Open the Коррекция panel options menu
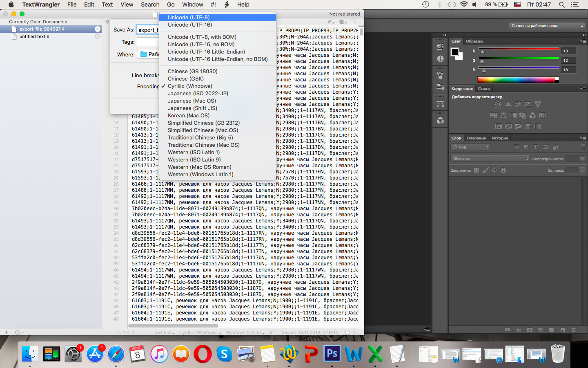The height and width of the screenshot is (368, 588). [x=583, y=88]
